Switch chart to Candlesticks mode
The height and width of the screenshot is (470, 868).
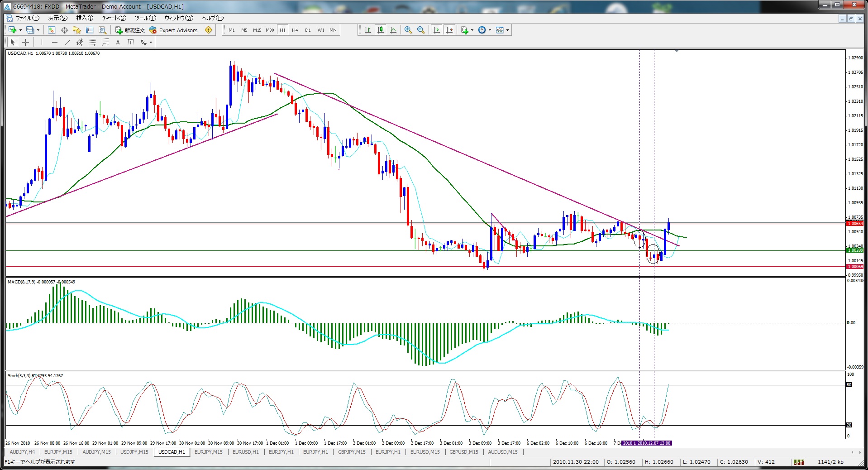(x=381, y=30)
